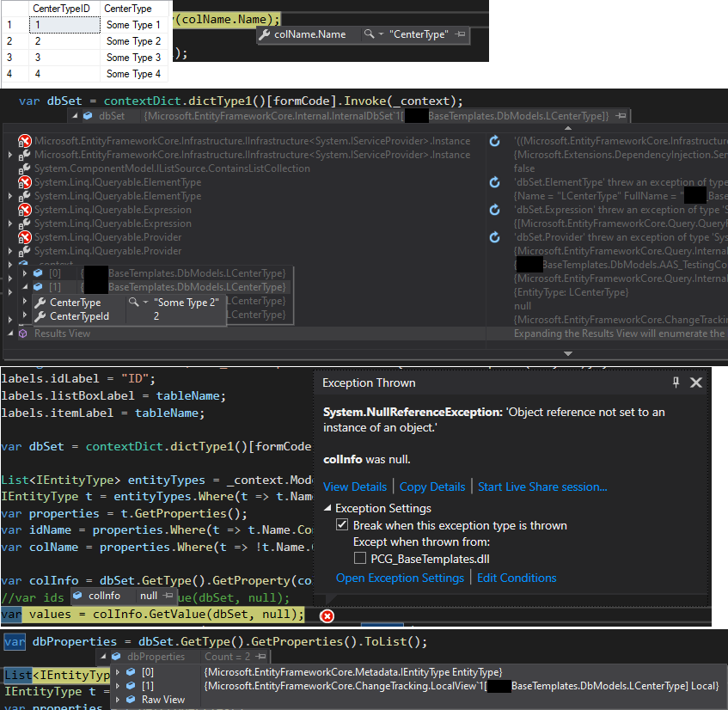Select row header 4 in results grid
This screenshot has width=728, height=710.
coord(15,74)
